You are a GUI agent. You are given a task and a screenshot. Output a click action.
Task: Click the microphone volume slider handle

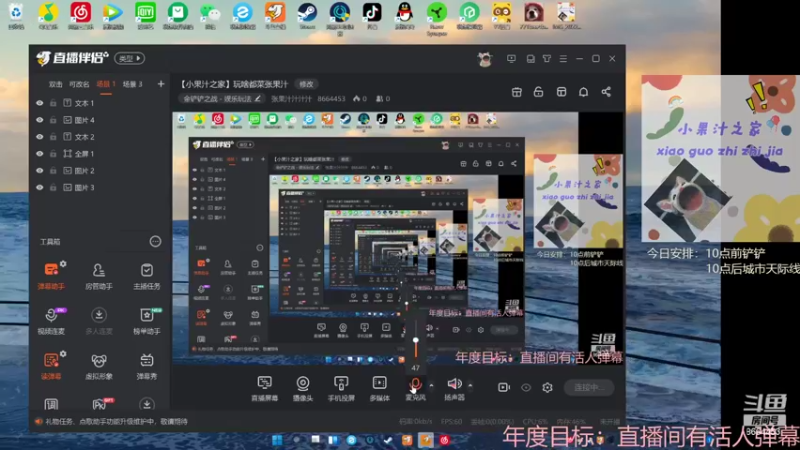tap(416, 340)
